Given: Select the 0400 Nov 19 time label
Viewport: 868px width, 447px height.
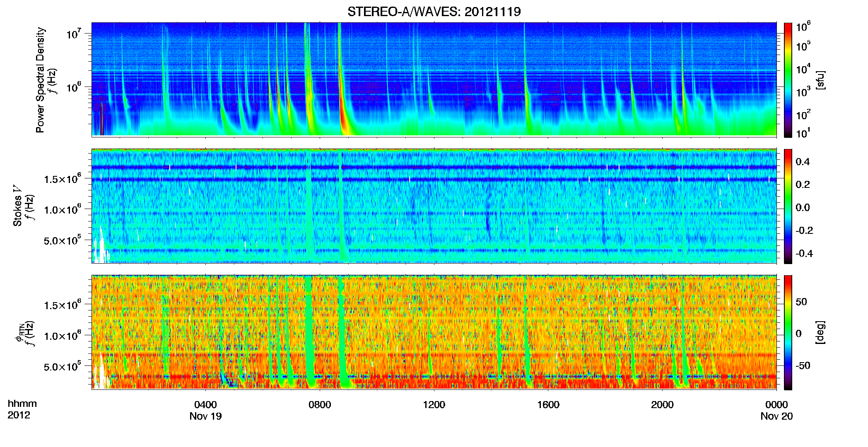Looking at the screenshot, I should (x=205, y=410).
